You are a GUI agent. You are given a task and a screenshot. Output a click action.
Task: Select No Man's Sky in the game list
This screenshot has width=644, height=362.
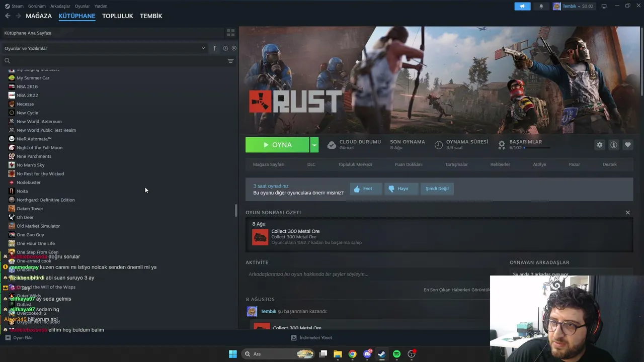[x=31, y=165]
